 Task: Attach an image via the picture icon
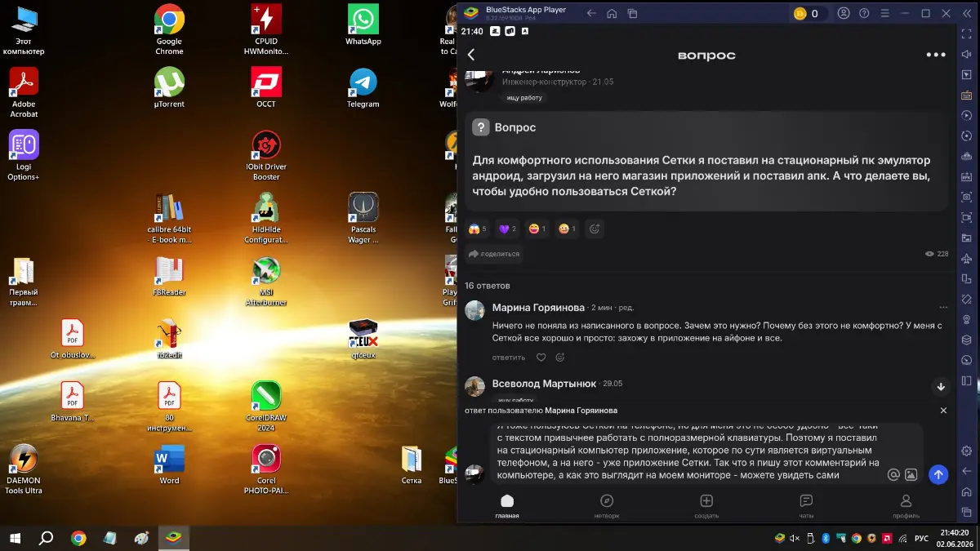point(911,474)
